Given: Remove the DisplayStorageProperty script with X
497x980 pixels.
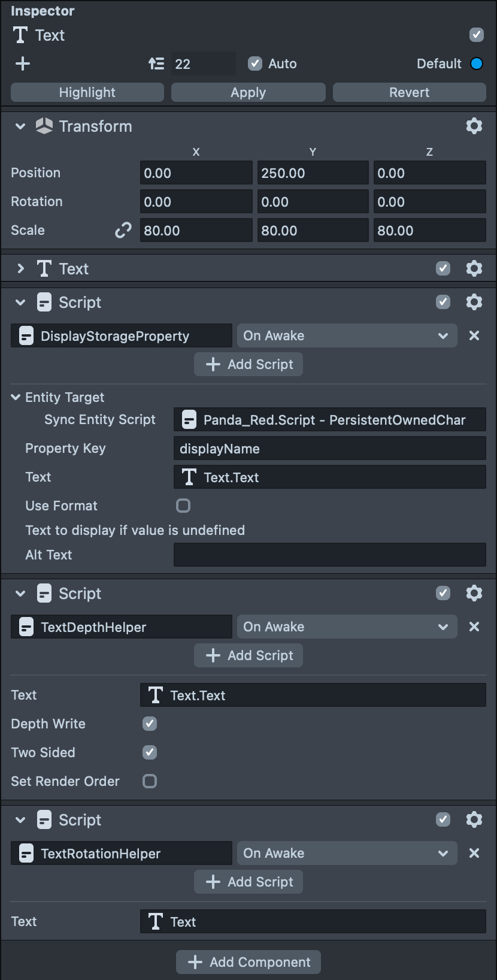Looking at the screenshot, I should click(474, 335).
